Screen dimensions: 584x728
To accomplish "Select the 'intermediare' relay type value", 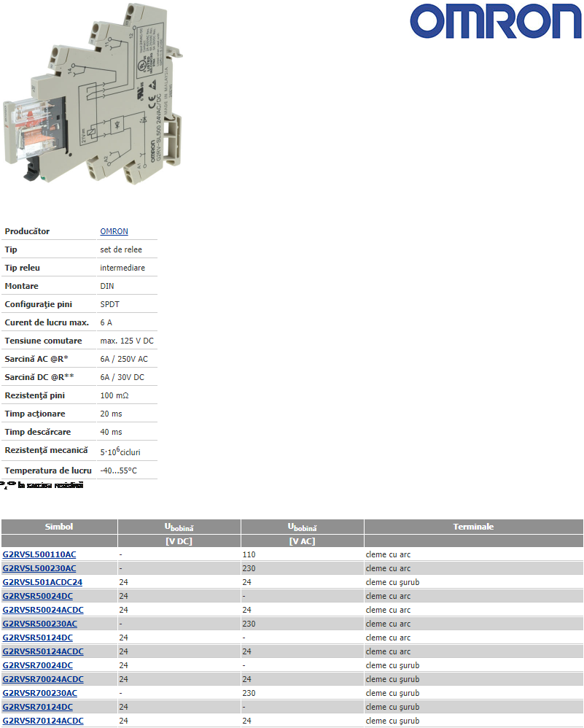I will (x=122, y=268).
